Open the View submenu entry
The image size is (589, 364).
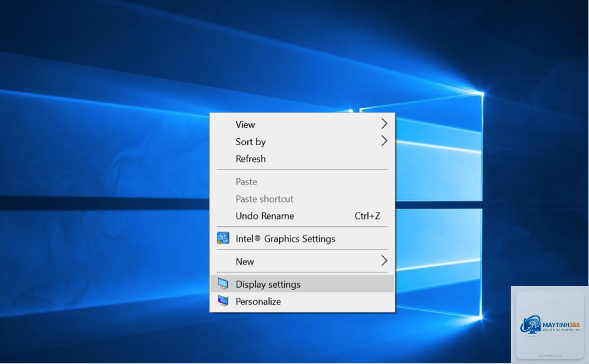(302, 124)
